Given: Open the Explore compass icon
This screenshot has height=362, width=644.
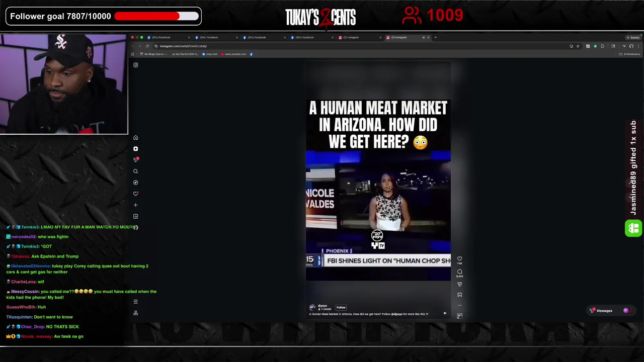Looking at the screenshot, I should point(135,183).
